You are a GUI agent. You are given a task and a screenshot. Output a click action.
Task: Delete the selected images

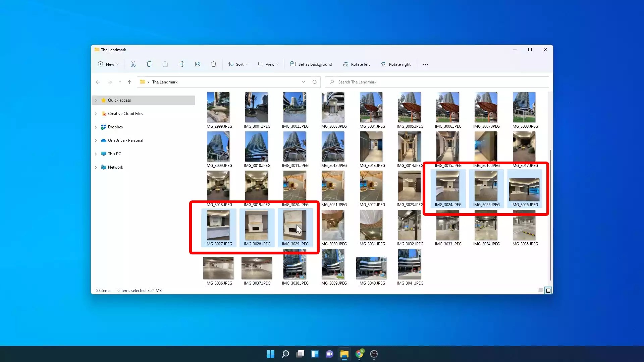(214, 64)
